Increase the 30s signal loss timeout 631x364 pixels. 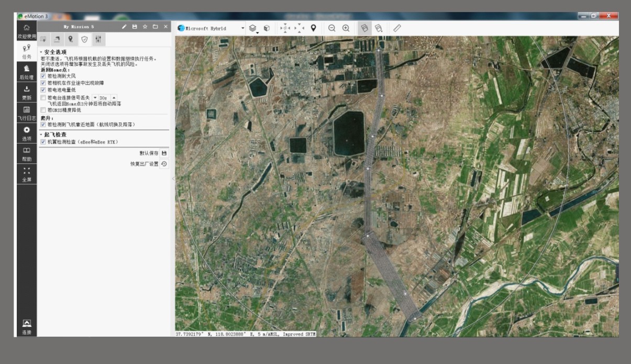point(114,97)
